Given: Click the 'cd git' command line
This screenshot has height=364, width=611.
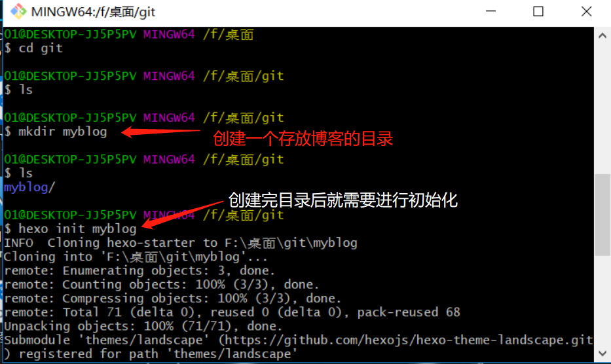Looking at the screenshot, I should click(x=33, y=48).
